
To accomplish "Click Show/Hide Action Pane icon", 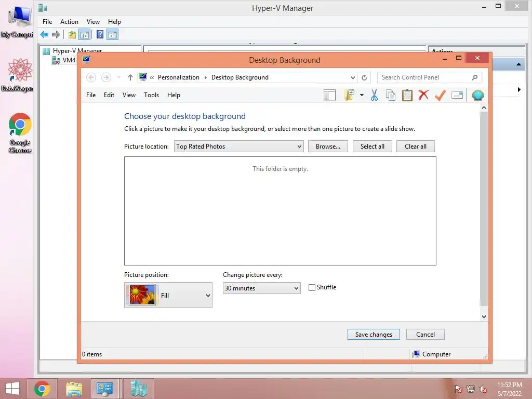I will click(113, 34).
